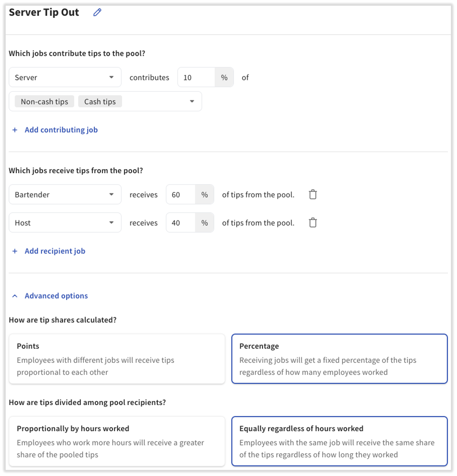Choose Proportionally by hours worked
Viewport: 457px width, 476px height.
[117, 441]
